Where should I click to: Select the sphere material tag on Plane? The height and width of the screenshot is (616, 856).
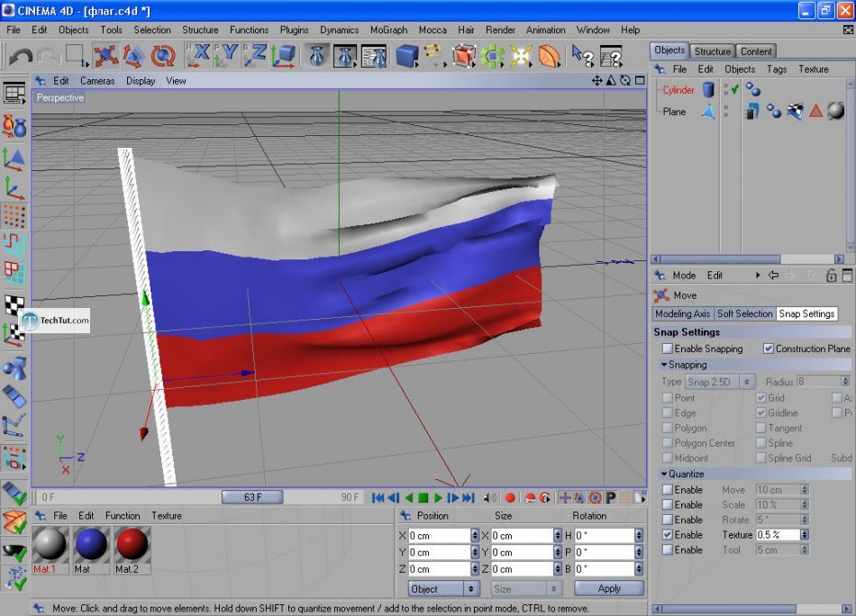[x=836, y=112]
